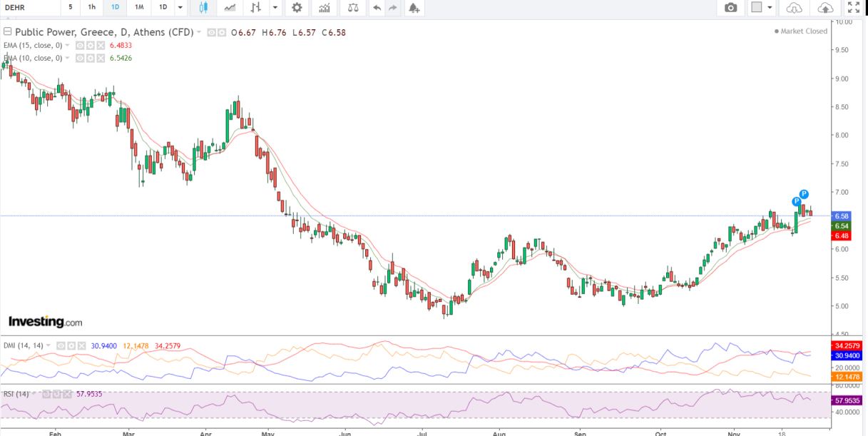Screen dimensions: 868x436
Task: Enter fullscreen chart mode
Action: [x=853, y=7]
